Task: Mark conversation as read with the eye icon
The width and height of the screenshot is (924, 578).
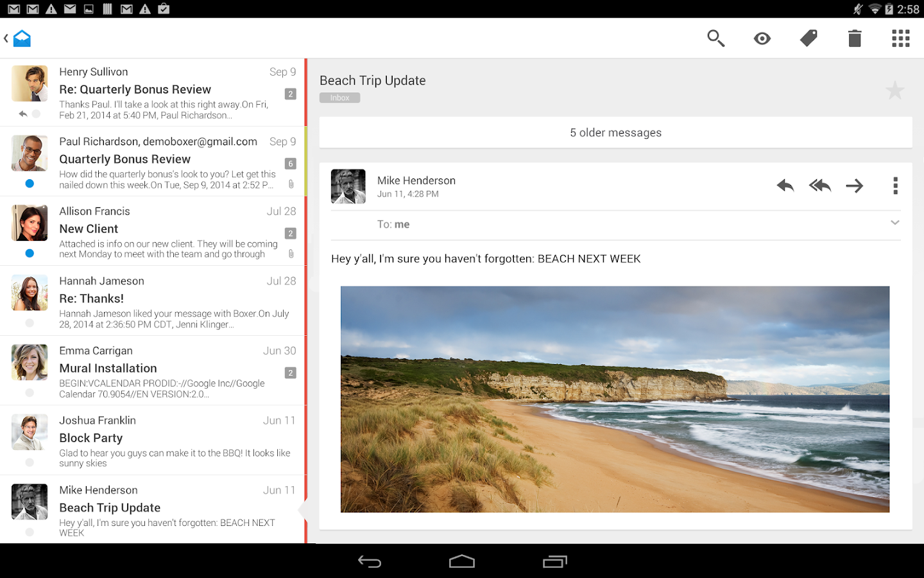Action: point(762,39)
